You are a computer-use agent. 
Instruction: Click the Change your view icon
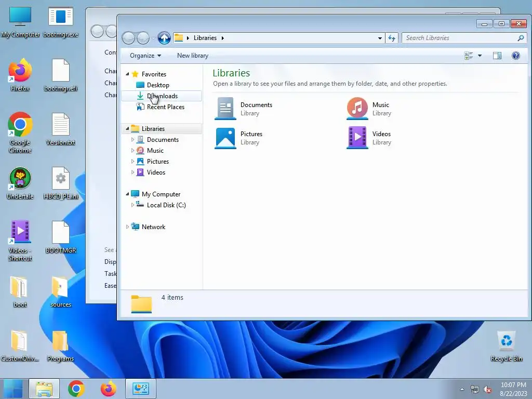coord(469,56)
